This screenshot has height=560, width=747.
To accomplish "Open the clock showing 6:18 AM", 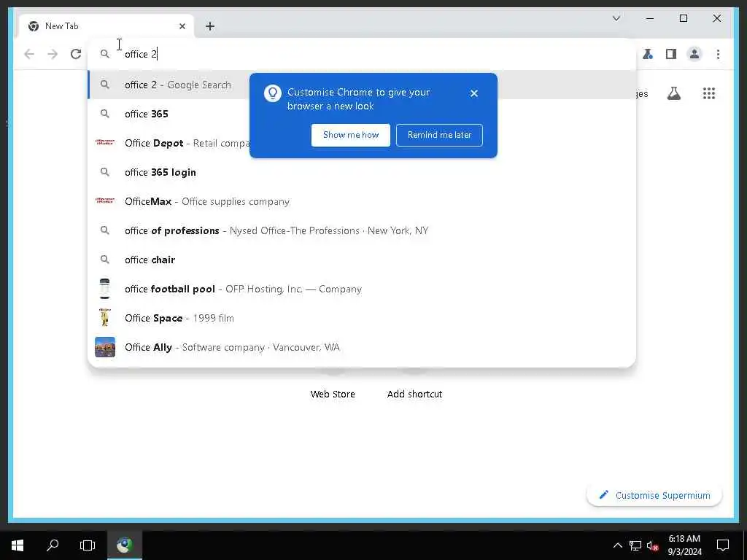I will [684, 545].
